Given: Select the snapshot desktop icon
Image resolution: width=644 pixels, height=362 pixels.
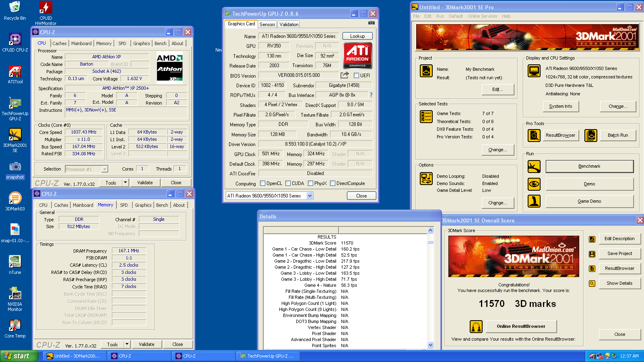Looking at the screenshot, I should click(x=15, y=170).
